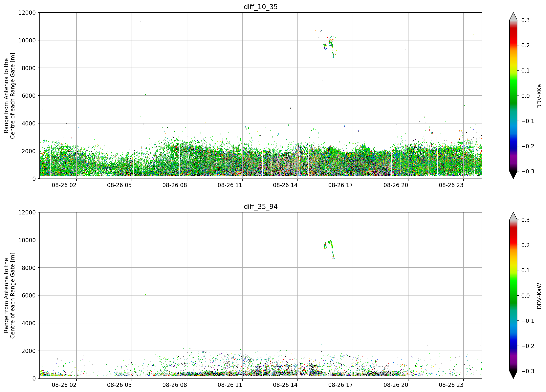Click the 0.1 tick on DDV-KaW colorbar
The width and height of the screenshot is (546, 392).
tap(525, 270)
